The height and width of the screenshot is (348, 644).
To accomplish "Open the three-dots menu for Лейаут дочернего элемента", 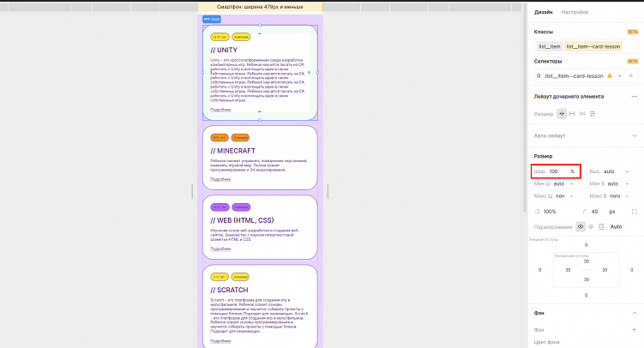I will pos(635,97).
